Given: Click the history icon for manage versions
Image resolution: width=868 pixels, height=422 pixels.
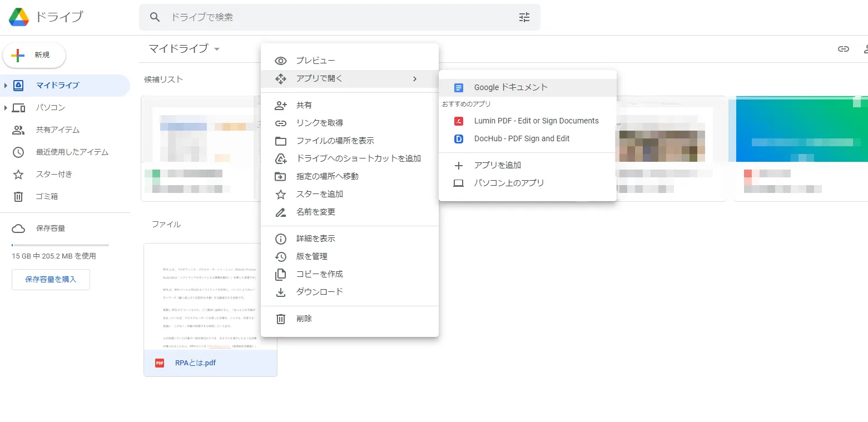Looking at the screenshot, I should coord(281,256).
